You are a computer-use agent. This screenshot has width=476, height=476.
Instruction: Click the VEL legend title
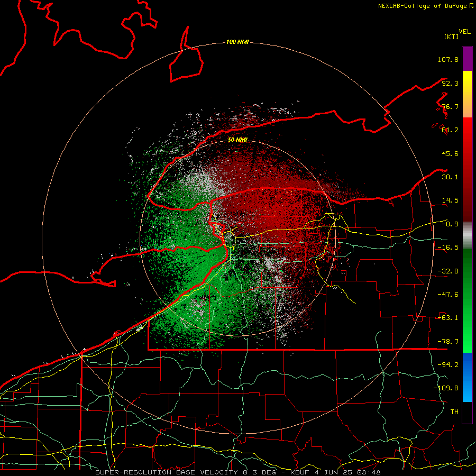point(464,32)
